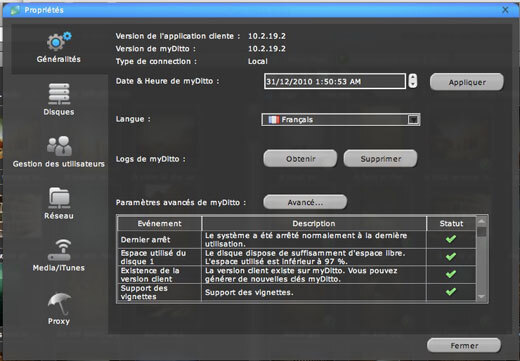The height and width of the screenshot is (361, 520).
Task: Close the dialog with Fermer
Action: click(x=464, y=346)
